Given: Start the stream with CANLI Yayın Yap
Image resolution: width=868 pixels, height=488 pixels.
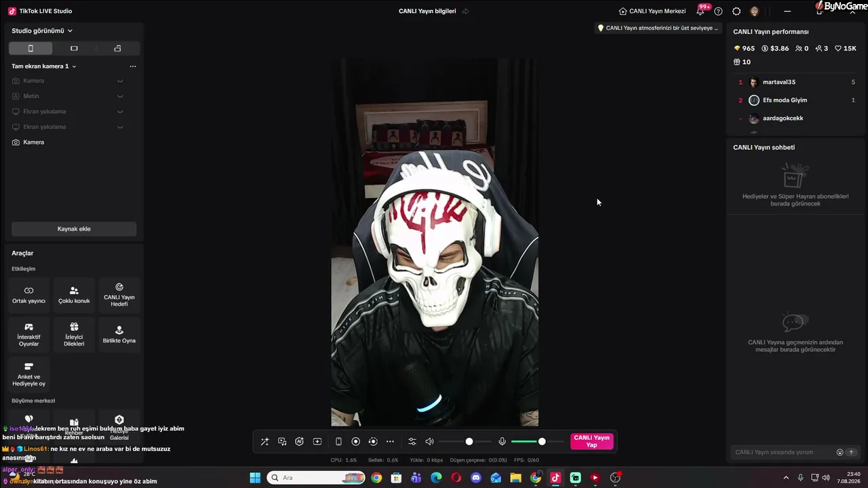Looking at the screenshot, I should (591, 441).
